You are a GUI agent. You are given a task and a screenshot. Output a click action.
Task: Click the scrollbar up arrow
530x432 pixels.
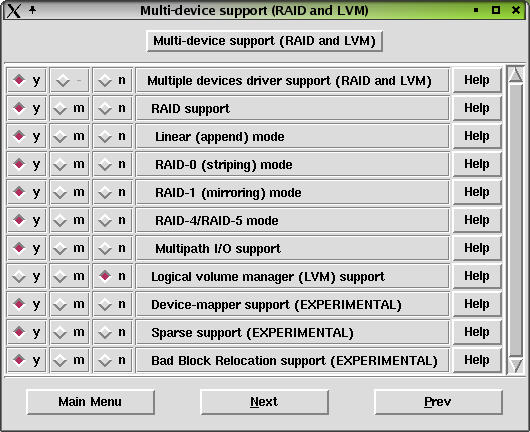516,75
